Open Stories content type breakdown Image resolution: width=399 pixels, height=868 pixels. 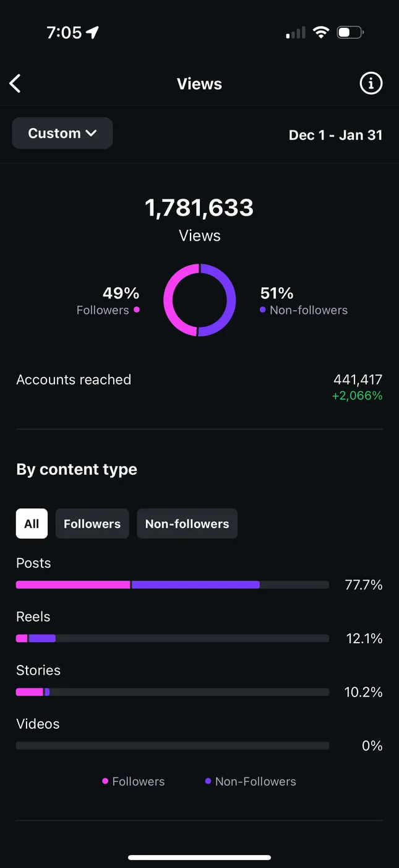pos(199,681)
